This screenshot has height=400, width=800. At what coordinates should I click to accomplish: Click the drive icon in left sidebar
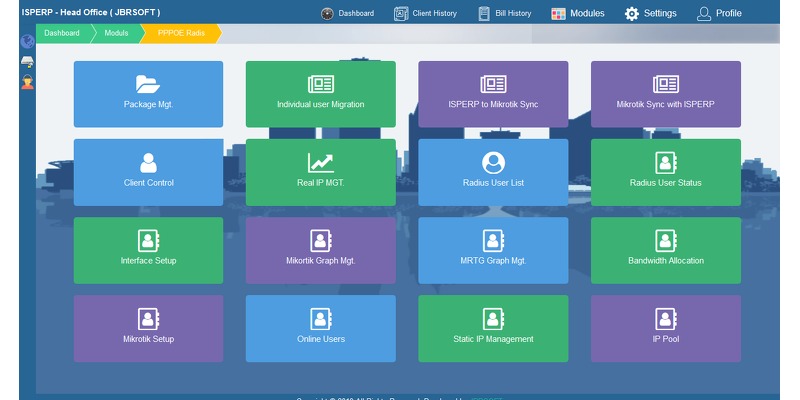click(x=27, y=62)
